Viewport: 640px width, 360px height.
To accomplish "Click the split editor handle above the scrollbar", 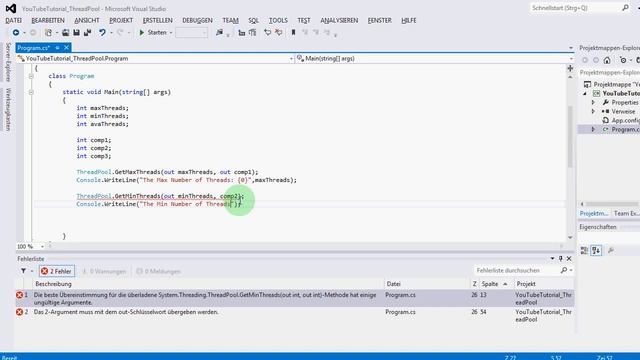I will pos(570,68).
